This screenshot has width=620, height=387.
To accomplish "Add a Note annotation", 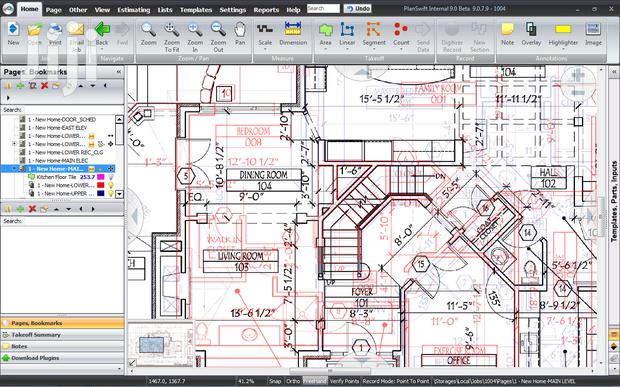I will click(507, 34).
